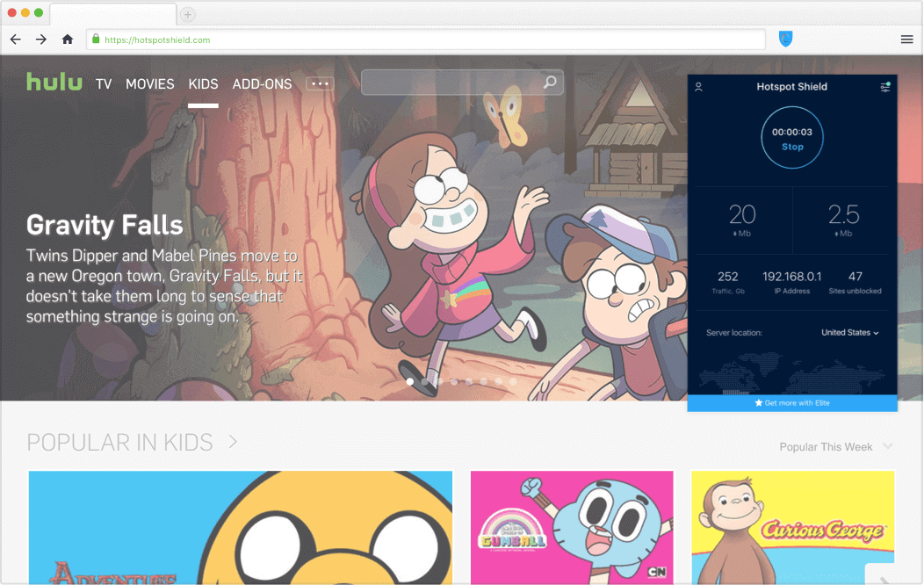Open the Popular This Week sort dropdown
924x585 pixels.
pyautogui.click(x=835, y=447)
